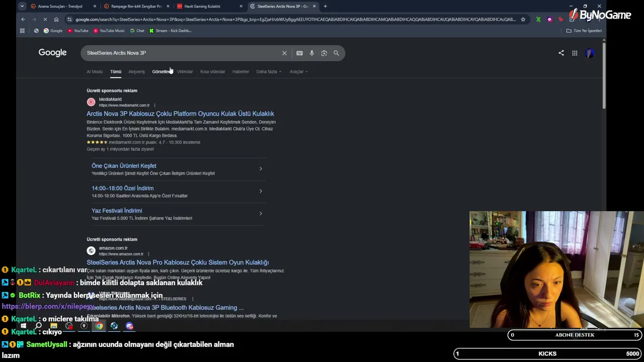Select the Görseller search tab
Image resolution: width=644 pixels, height=362 pixels.
pyautogui.click(x=162, y=71)
